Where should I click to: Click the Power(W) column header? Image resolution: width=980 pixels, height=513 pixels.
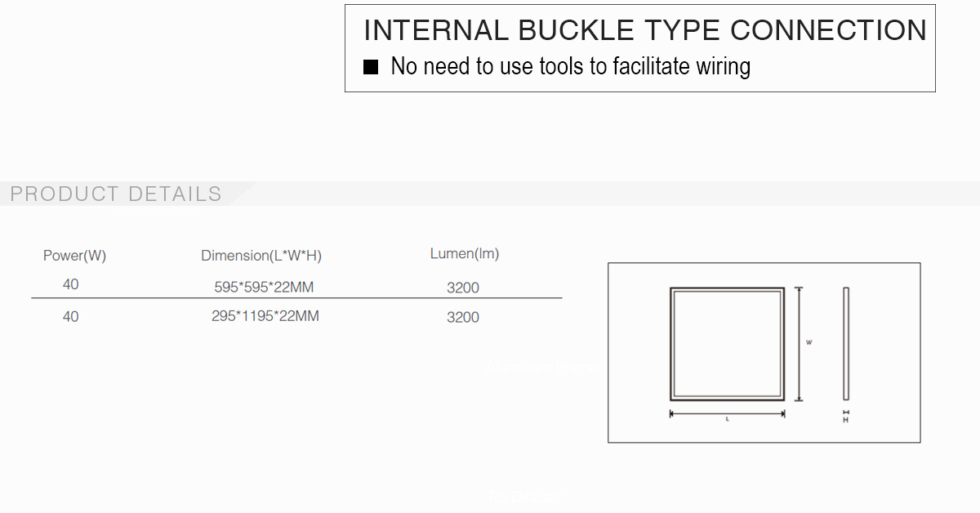click(x=74, y=256)
